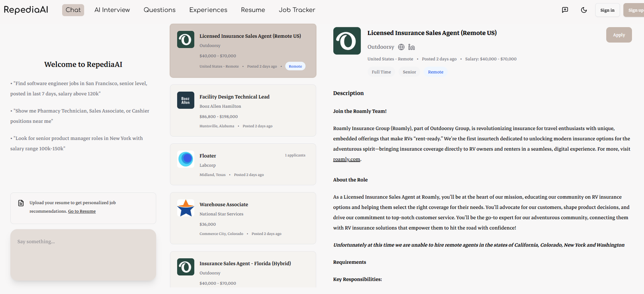Toggle dark mode with the moon icon

584,10
